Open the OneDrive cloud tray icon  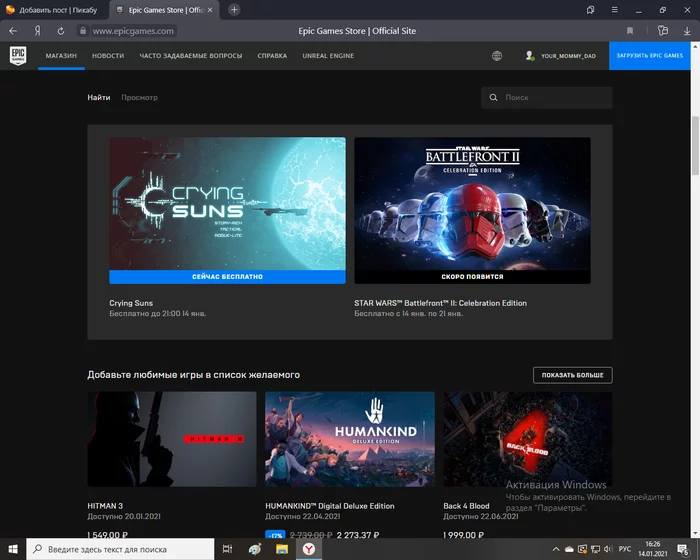(569, 549)
